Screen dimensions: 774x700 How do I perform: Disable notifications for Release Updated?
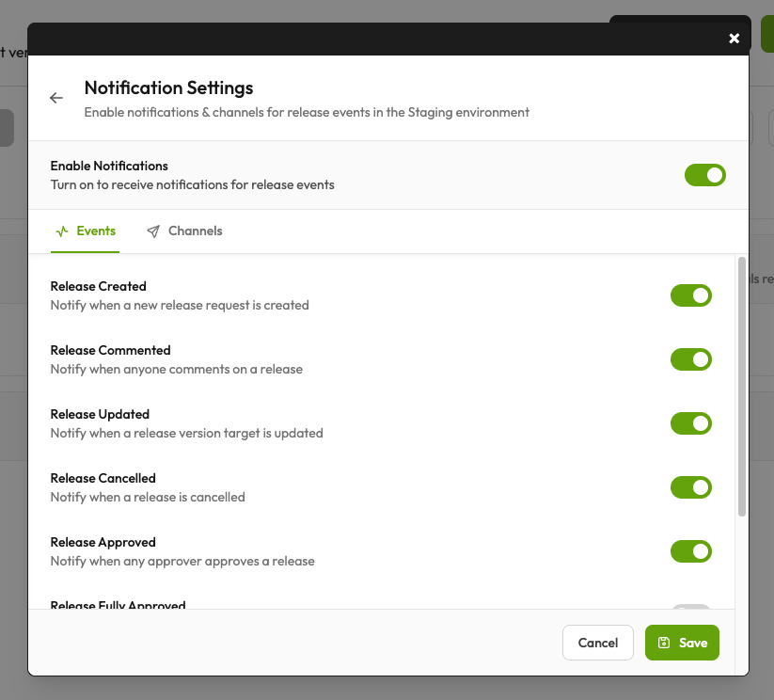click(691, 423)
